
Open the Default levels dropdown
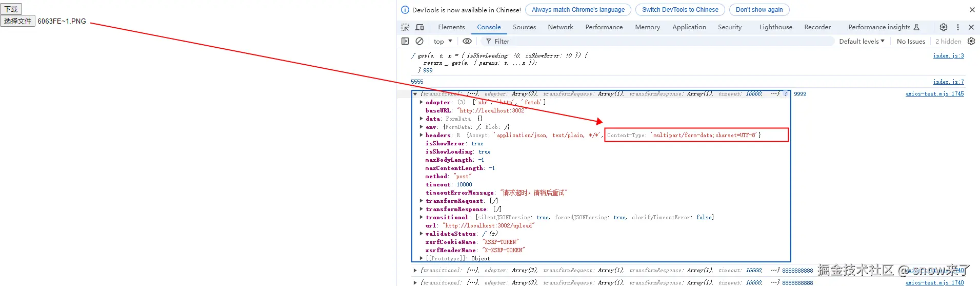coord(862,41)
